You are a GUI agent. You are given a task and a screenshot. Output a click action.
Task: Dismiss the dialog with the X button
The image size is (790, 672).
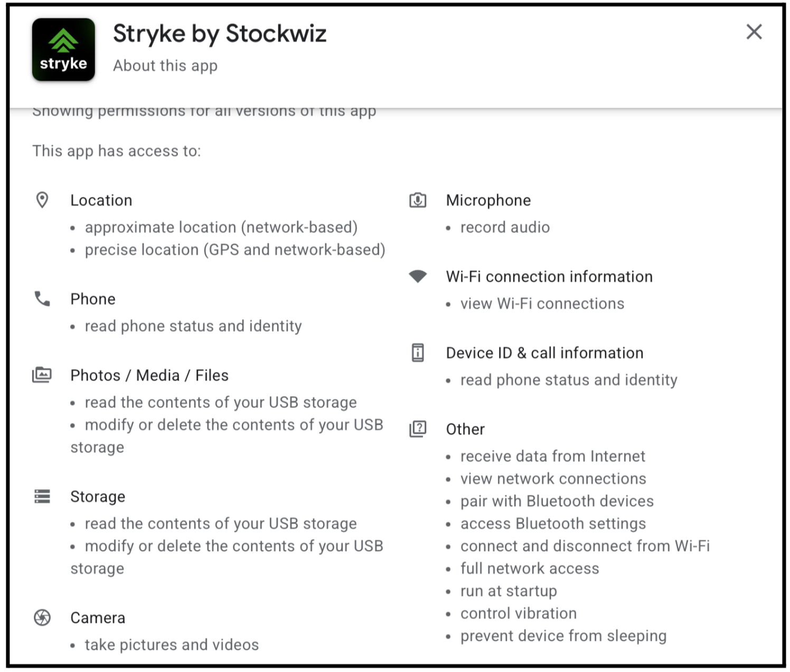754,32
